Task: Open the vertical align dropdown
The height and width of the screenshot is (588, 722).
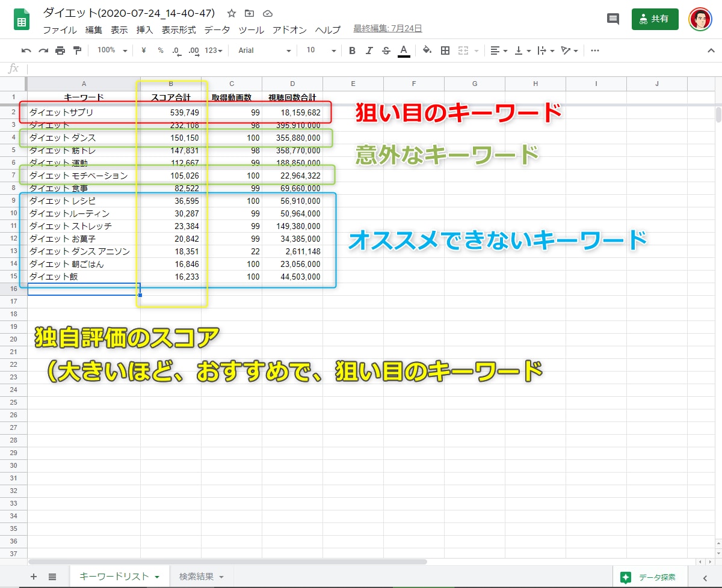Action: point(522,51)
